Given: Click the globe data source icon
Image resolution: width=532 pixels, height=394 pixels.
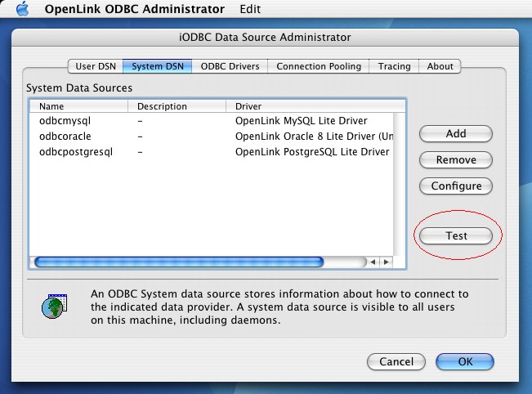Looking at the screenshot, I should 54,306.
